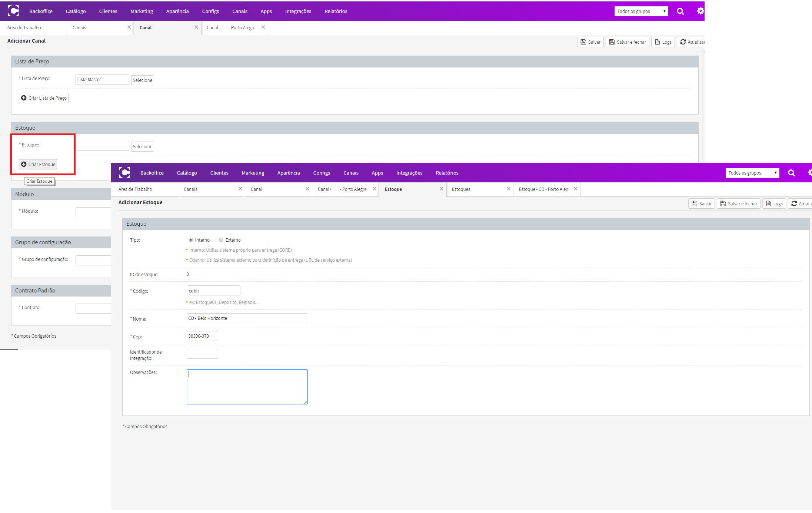
Task: Select the Externo radio option
Action: 221,240
